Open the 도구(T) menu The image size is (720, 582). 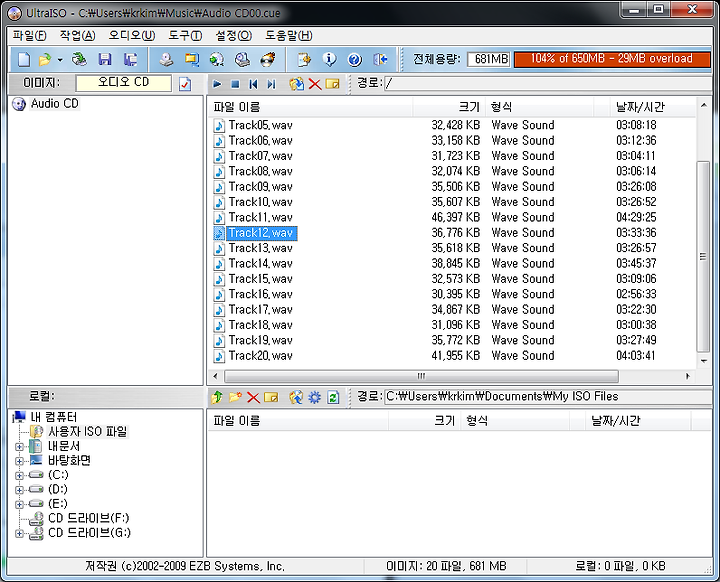pyautogui.click(x=185, y=35)
